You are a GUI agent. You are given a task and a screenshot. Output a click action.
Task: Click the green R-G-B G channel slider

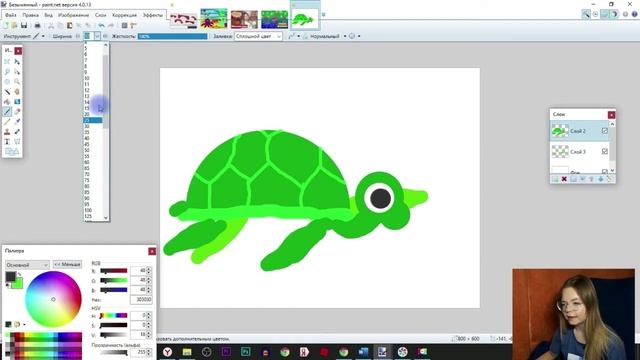tap(113, 280)
